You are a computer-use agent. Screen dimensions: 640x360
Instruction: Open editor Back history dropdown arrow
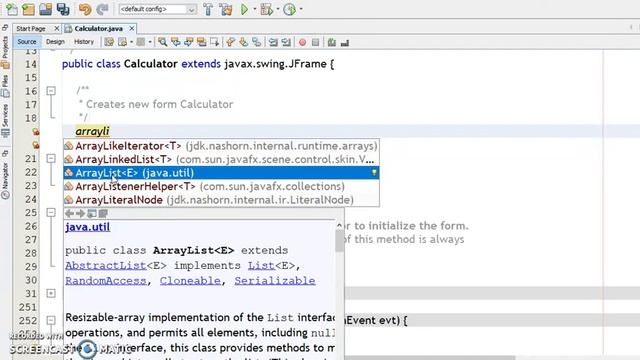click(x=131, y=42)
